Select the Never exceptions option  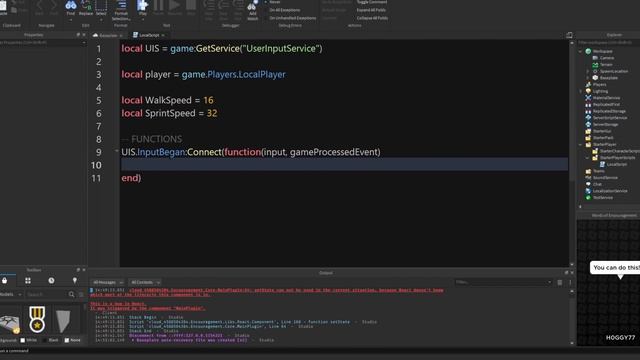click(x=272, y=2)
